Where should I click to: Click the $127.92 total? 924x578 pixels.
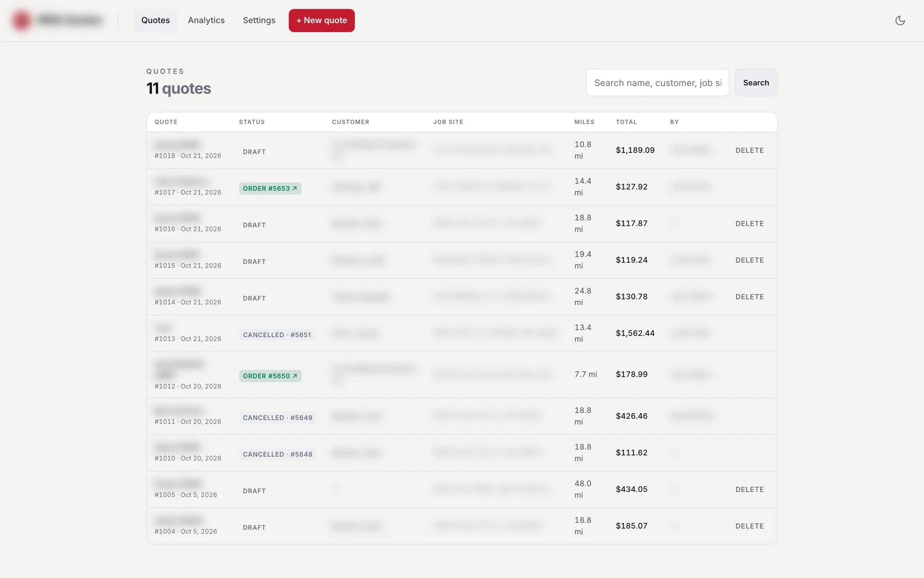click(x=631, y=187)
